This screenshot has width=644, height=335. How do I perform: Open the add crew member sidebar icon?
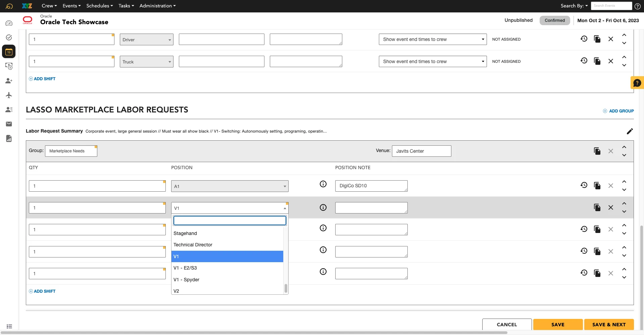[x=9, y=81]
